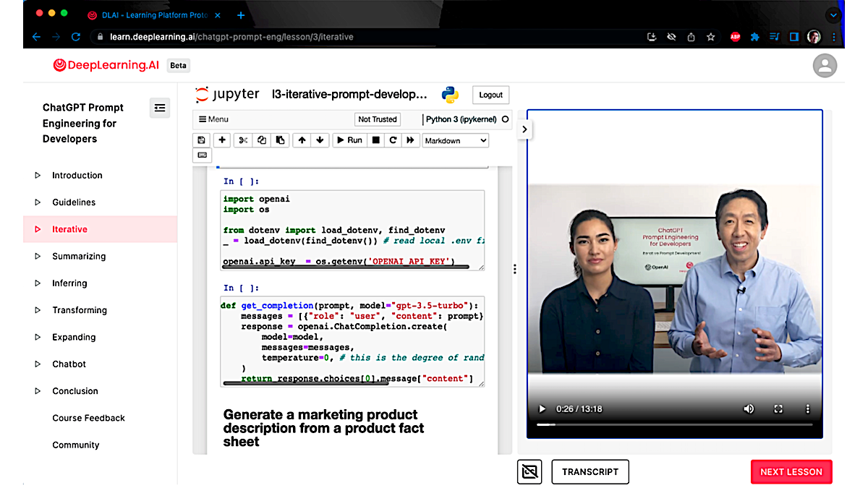Mute the lesson video audio

coord(749,409)
